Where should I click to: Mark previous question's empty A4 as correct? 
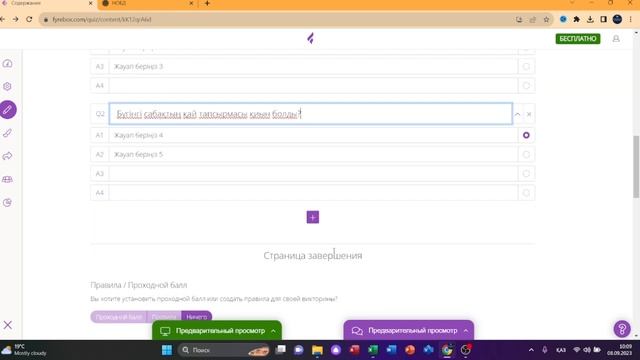click(x=526, y=86)
